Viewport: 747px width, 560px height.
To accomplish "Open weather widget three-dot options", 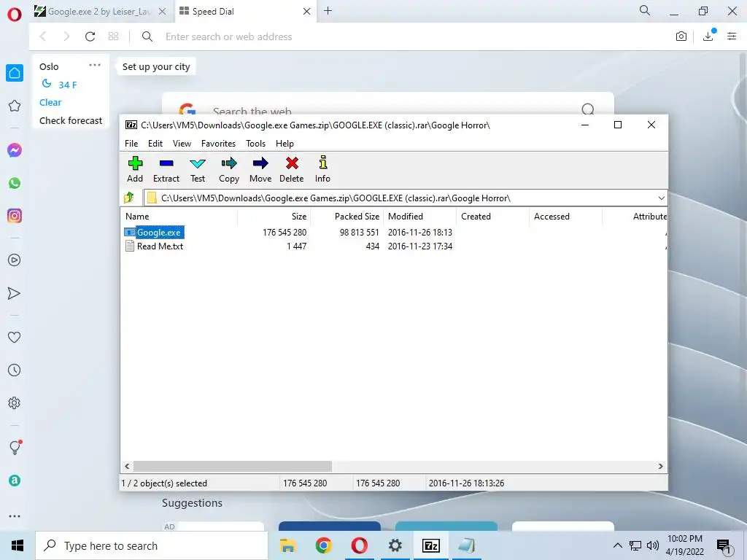I will point(95,65).
